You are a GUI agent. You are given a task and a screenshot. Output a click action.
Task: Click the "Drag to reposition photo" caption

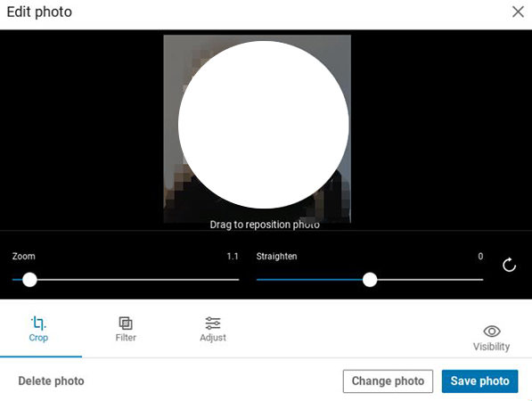pos(265,225)
